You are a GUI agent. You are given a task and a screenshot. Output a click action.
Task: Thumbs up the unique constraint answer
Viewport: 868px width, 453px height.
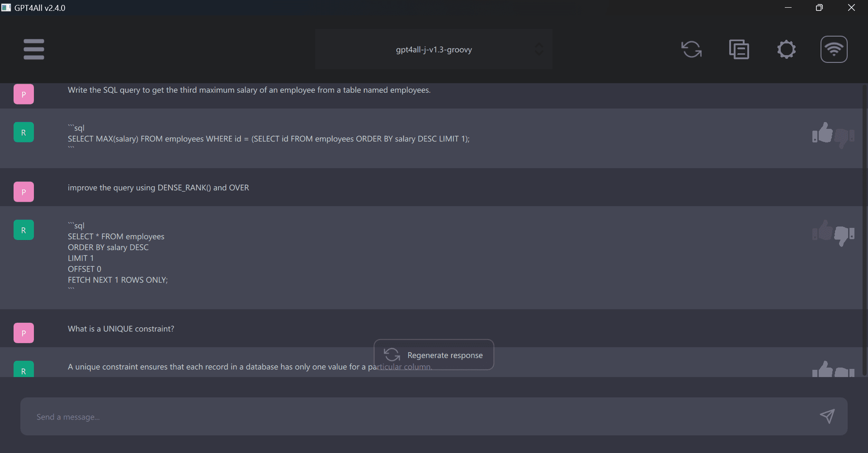pyautogui.click(x=822, y=369)
